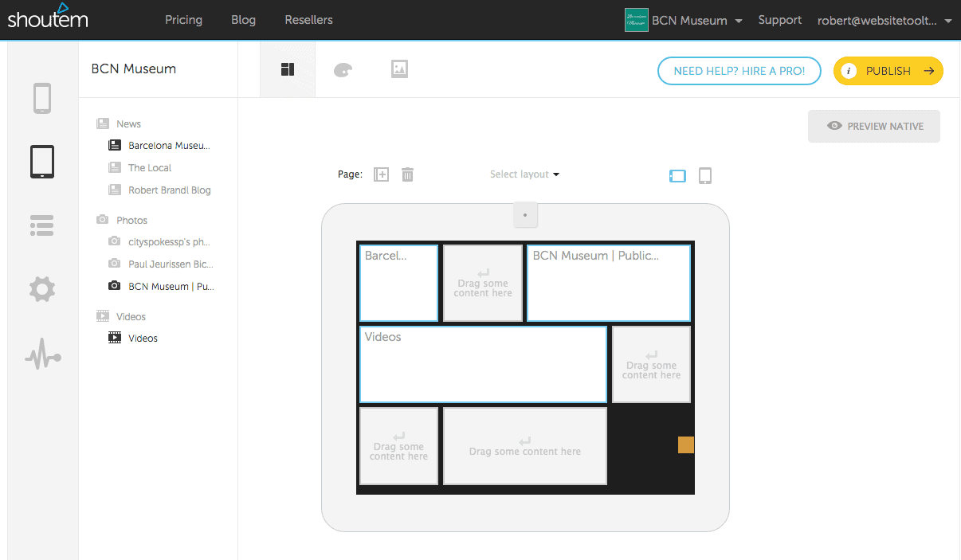Screen dimensions: 961x560
Task: Select the Videos item with film icon
Action: [x=133, y=339]
